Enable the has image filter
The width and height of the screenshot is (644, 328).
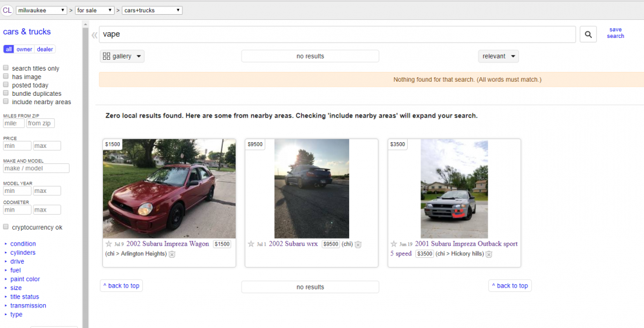coord(6,77)
